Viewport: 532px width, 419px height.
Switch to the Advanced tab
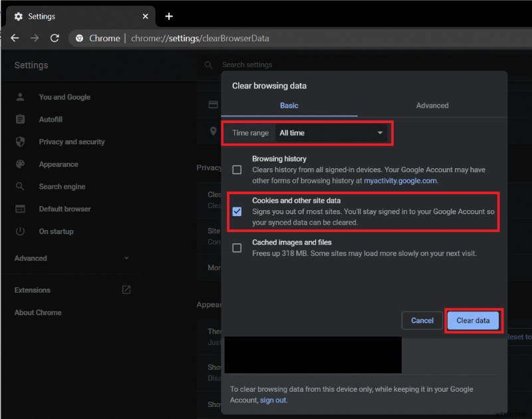coord(432,106)
